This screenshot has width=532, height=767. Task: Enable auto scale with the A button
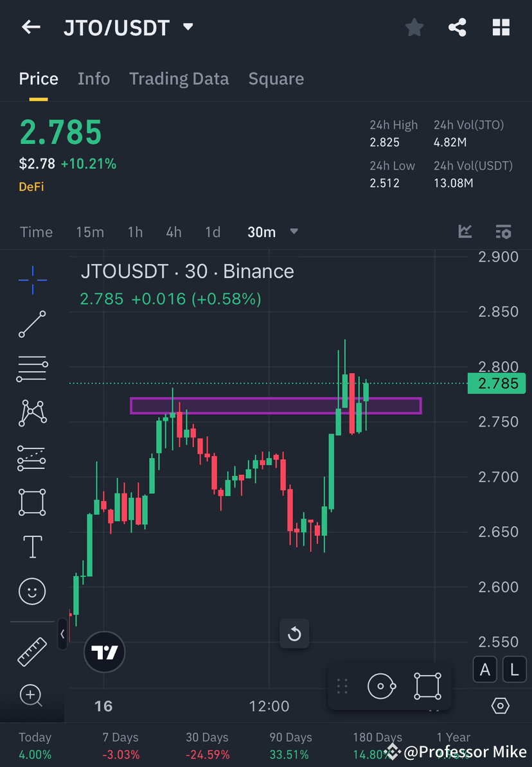tap(485, 669)
